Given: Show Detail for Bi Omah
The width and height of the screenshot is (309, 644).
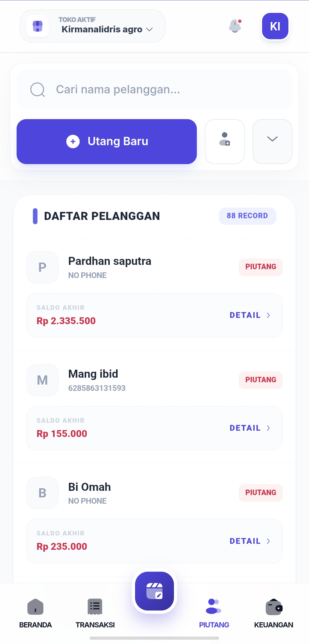Looking at the screenshot, I should pyautogui.click(x=250, y=541).
